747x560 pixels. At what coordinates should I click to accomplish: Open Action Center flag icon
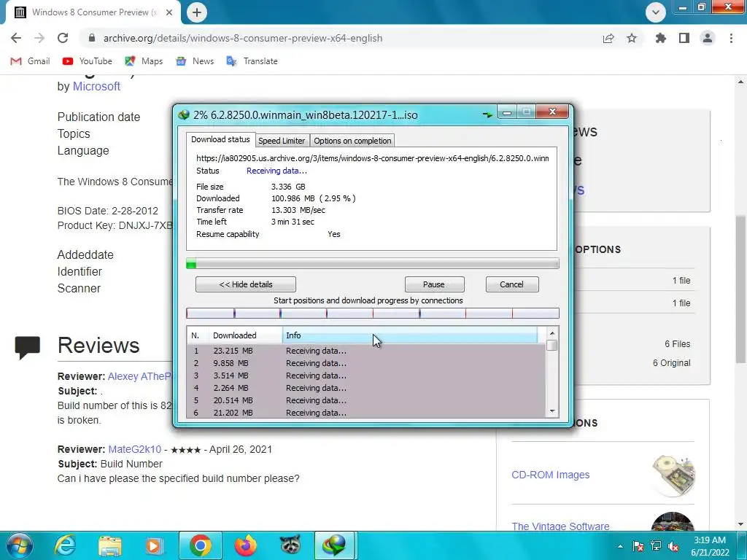[638, 547]
